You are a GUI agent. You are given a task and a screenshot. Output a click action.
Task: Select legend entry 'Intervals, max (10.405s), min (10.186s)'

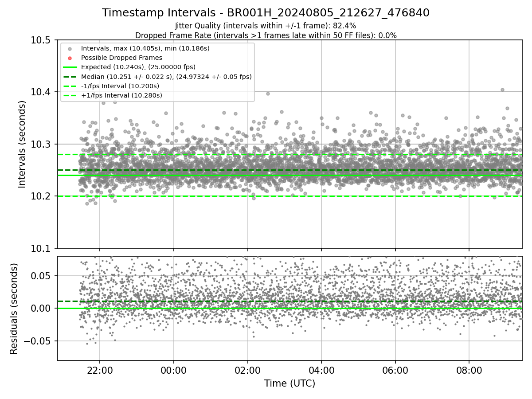point(145,48)
